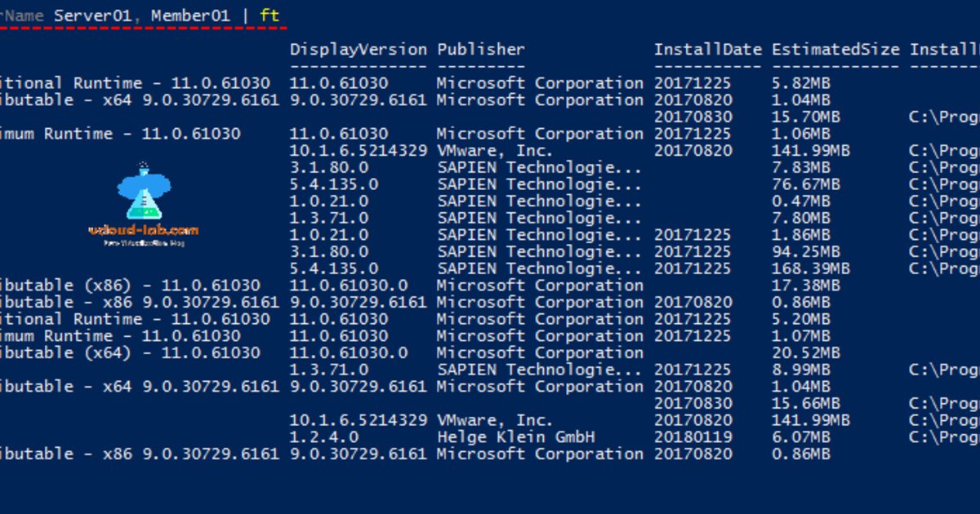The width and height of the screenshot is (980, 514).
Task: Click version 1.3.71.0 in the 7.80MB row
Action: (x=329, y=218)
